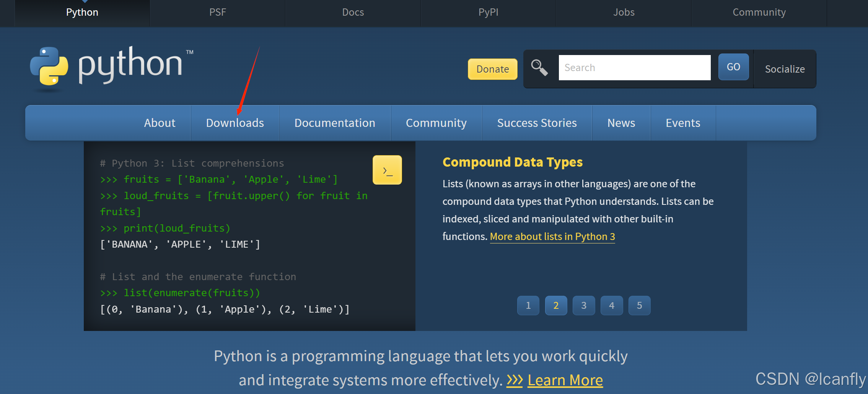Open the PyPI tab
Screen dimensions: 868x394
click(489, 13)
